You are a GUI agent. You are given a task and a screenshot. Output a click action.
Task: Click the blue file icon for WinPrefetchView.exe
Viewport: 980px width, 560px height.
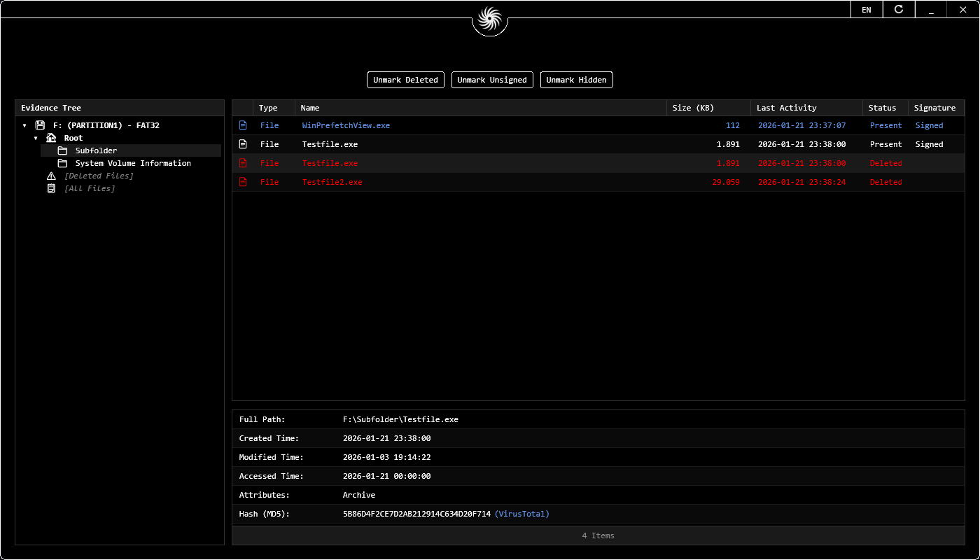(x=242, y=125)
